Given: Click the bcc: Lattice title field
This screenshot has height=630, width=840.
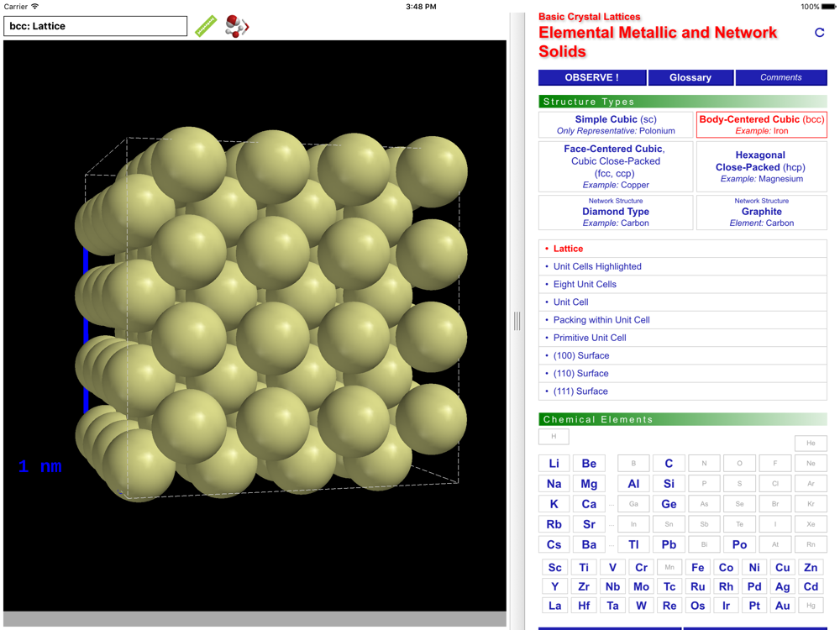Looking at the screenshot, I should pyautogui.click(x=96, y=26).
